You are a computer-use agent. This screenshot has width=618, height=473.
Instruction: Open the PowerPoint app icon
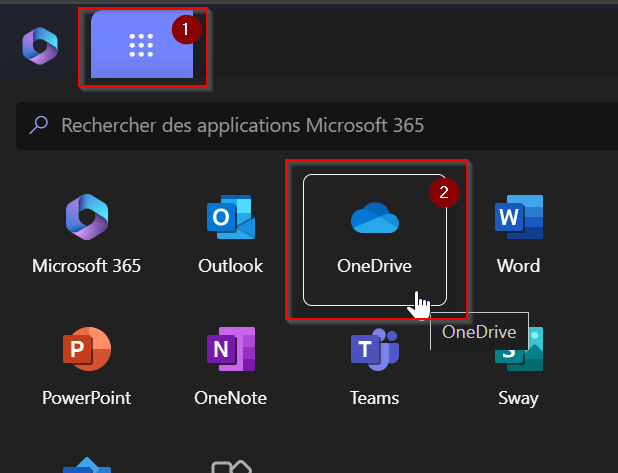[x=86, y=350]
